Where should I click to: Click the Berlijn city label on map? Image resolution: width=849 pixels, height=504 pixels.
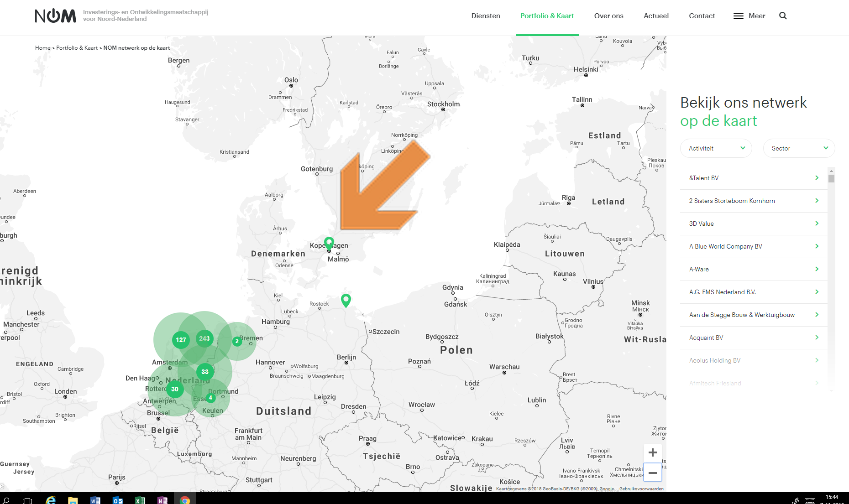346,357
